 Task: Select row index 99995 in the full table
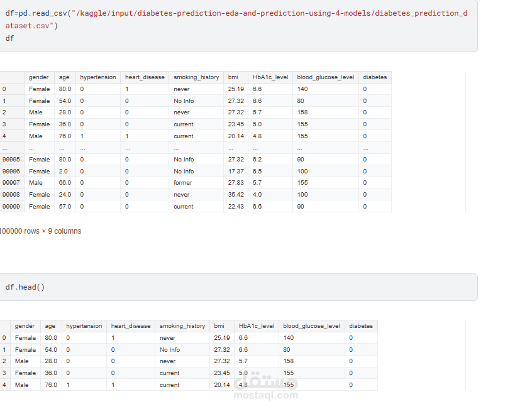coord(11,160)
